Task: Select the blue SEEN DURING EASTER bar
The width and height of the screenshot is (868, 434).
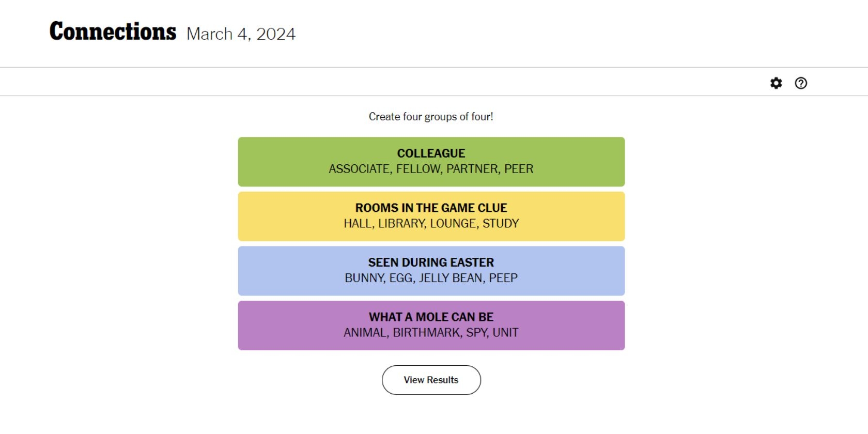Action: tap(431, 270)
